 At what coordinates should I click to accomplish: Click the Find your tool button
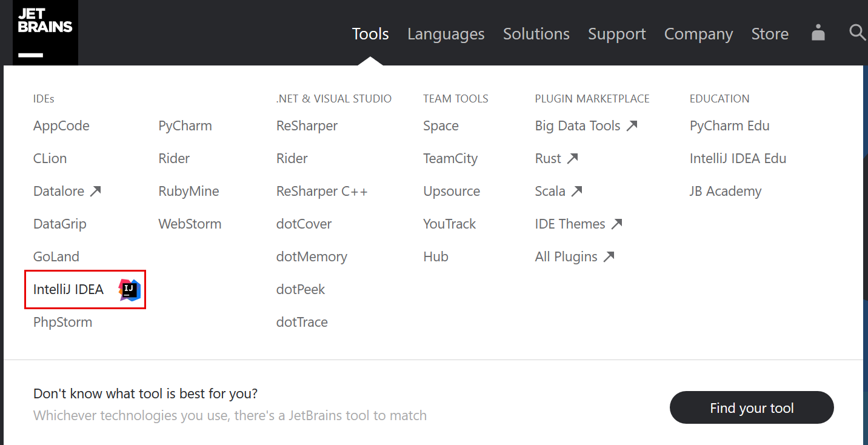752,408
